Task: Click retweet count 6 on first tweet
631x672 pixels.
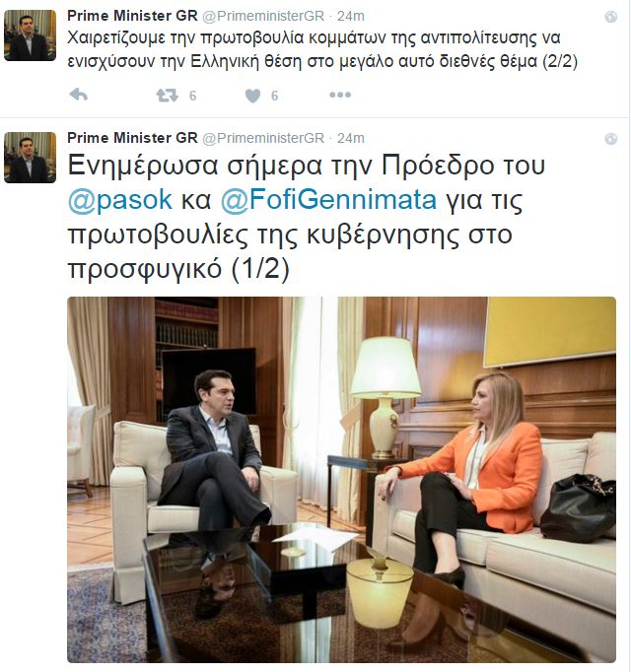Action: coord(192,96)
